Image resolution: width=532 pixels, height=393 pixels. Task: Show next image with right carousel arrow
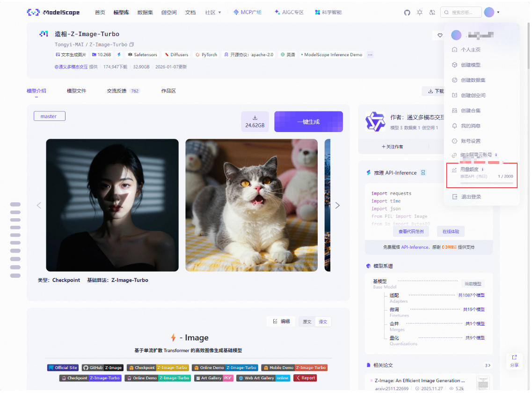tap(337, 205)
